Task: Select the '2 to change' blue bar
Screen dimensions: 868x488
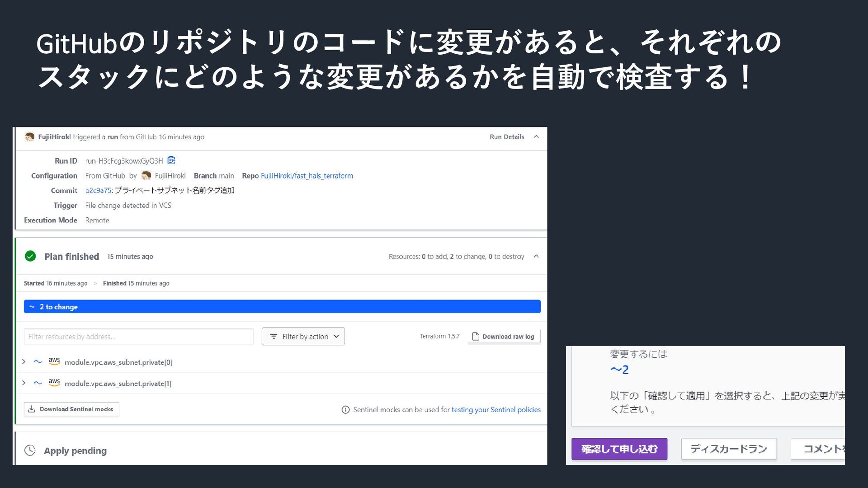Action: point(282,307)
